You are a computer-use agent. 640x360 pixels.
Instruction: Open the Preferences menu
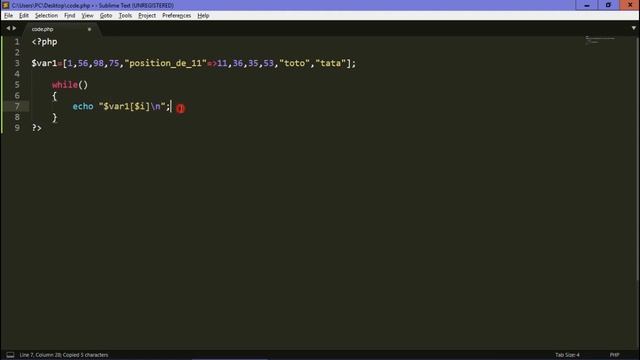tap(176, 16)
